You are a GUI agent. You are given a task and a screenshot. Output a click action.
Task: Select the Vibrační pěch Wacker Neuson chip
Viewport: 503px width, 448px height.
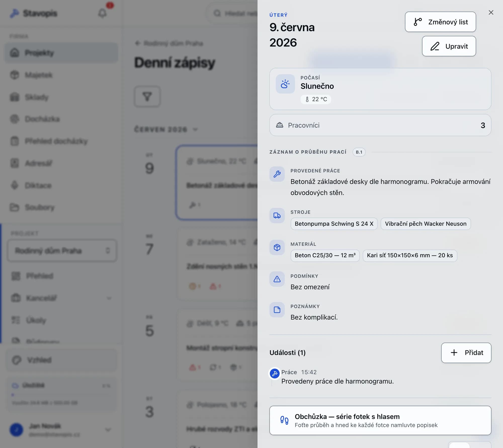426,224
